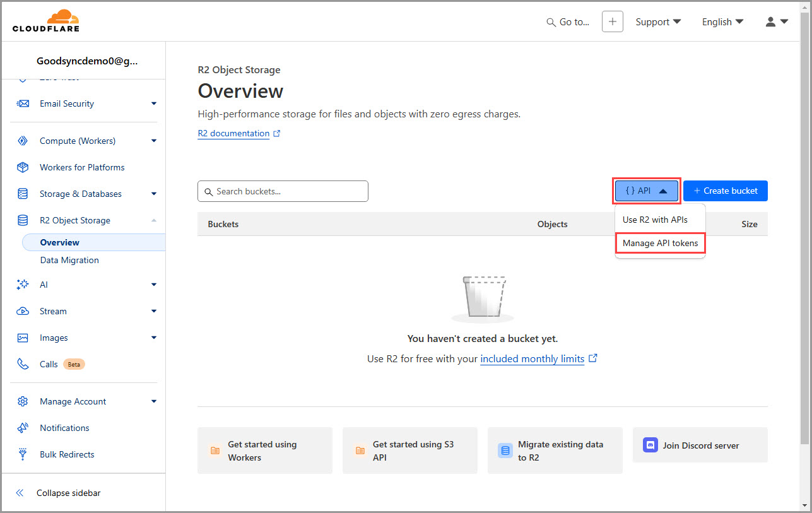Click the Bulk Redirects funnel icon
Image resolution: width=812 pixels, height=513 pixels.
23,454
